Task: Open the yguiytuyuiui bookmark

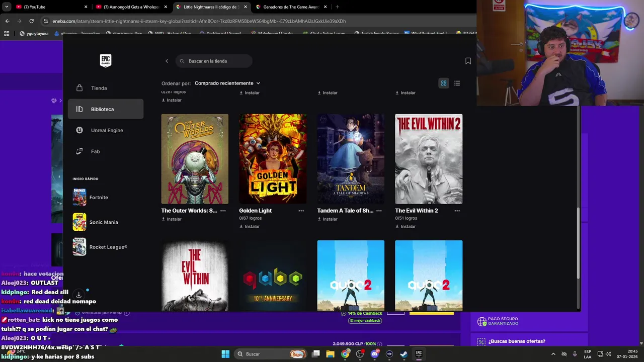Action: [x=34, y=34]
